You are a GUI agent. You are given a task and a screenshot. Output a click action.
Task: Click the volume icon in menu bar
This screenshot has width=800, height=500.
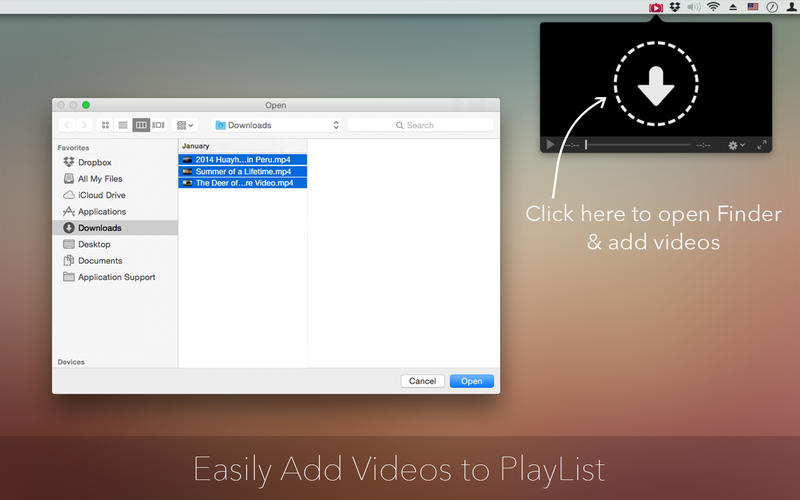(694, 7)
